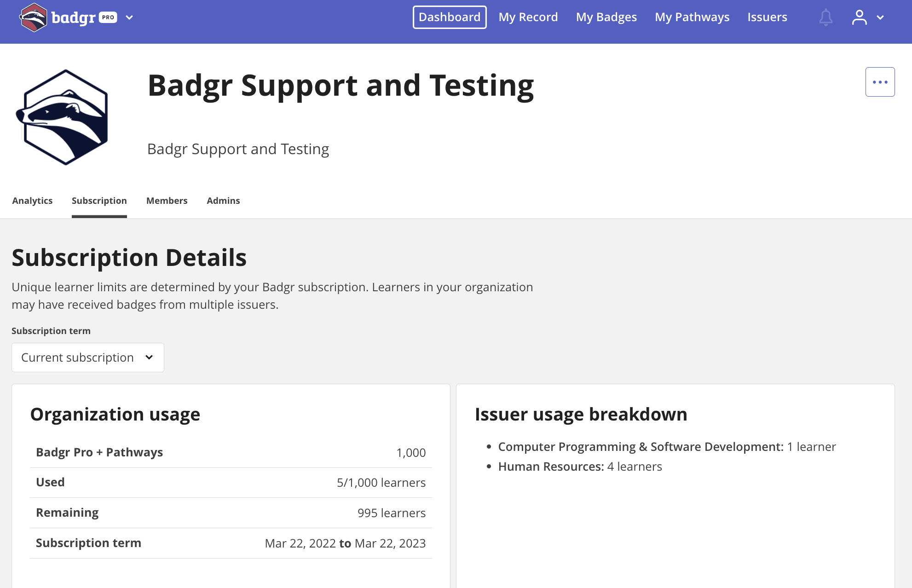The image size is (912, 588).
Task: Click the 5/1,000 learners value
Action: (x=381, y=483)
